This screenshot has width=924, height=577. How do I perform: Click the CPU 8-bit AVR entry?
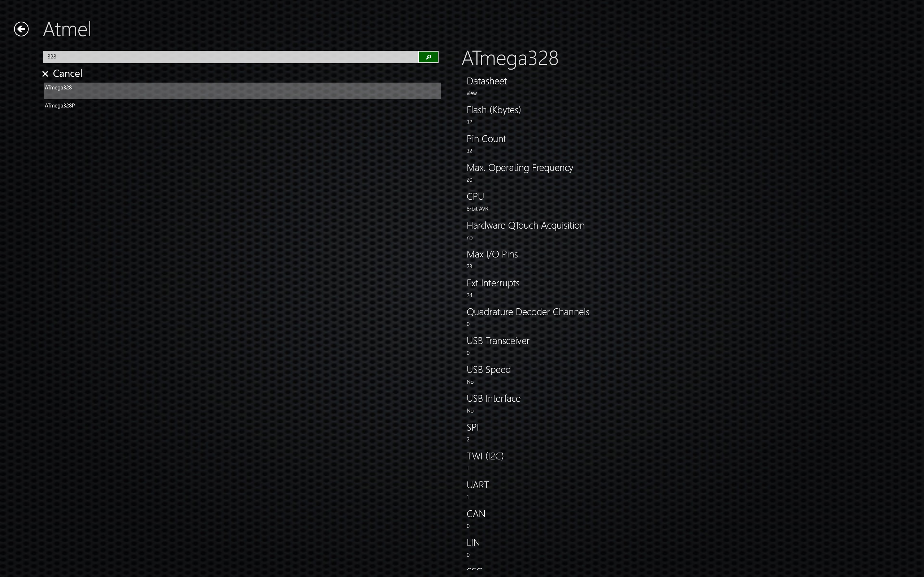pos(475,197)
